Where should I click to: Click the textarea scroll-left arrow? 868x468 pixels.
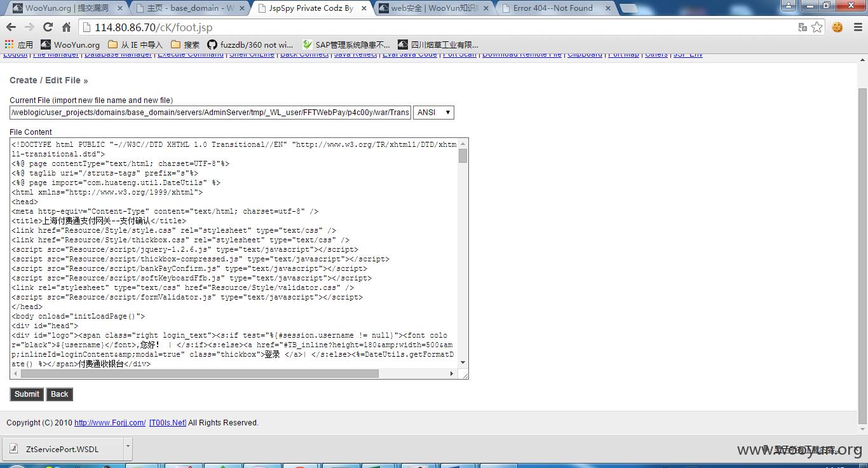coord(15,374)
